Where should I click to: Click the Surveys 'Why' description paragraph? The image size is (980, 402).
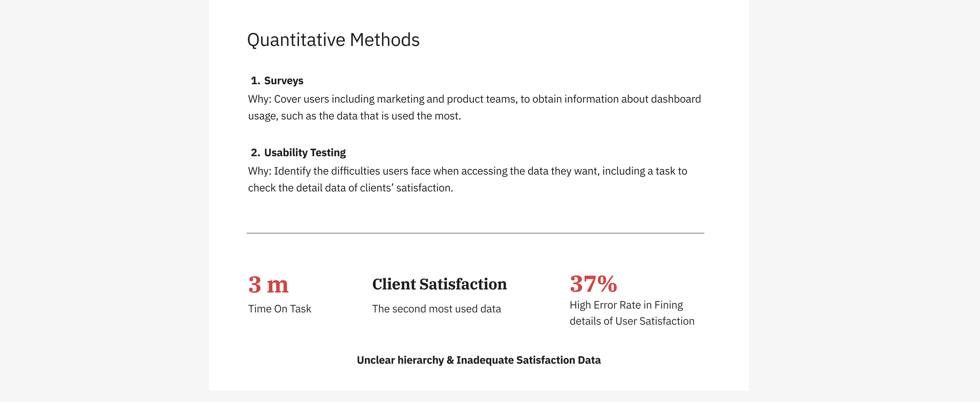pos(474,107)
